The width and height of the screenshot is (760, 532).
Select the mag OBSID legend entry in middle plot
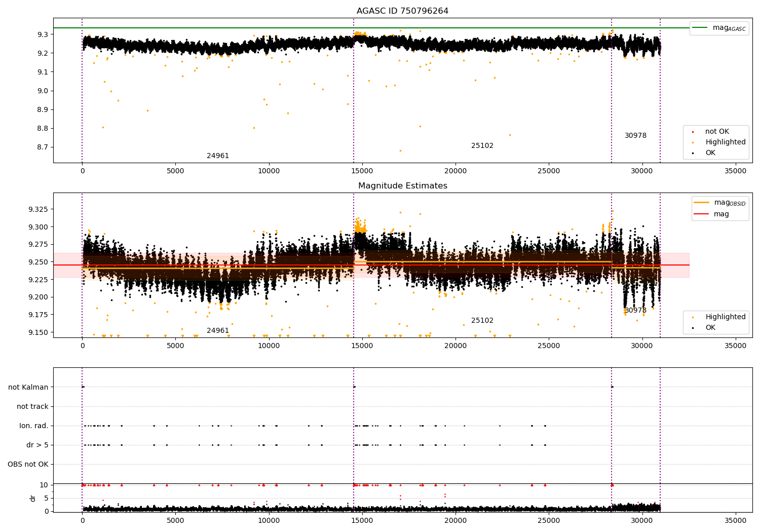point(720,203)
